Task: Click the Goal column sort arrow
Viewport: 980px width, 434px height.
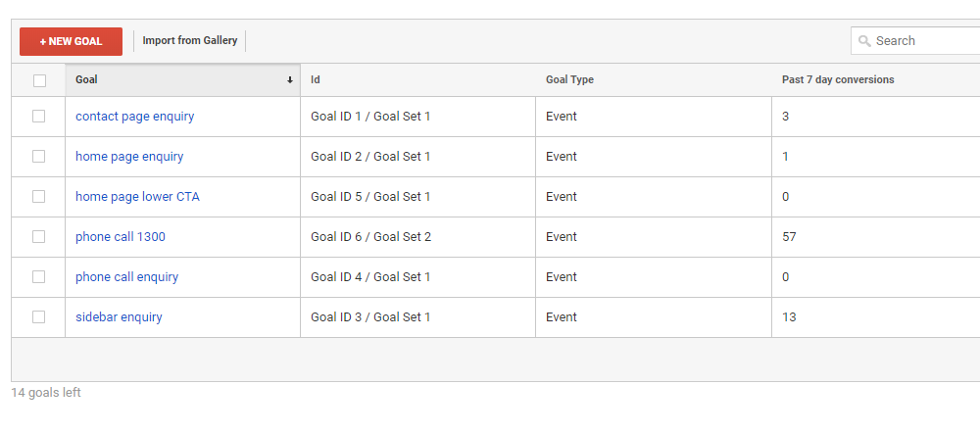Action: 289,80
